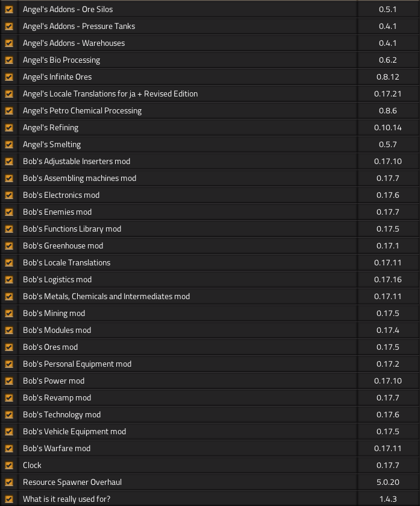Screen dimensions: 420x506
Task: Disable the Bob's Modules mod checkbox
Action: point(9,330)
